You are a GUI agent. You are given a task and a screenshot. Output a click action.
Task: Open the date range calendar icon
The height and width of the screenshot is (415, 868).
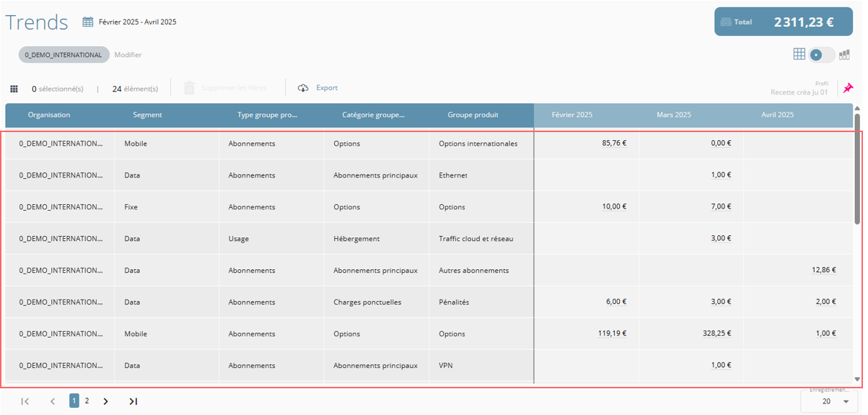pyautogui.click(x=88, y=22)
